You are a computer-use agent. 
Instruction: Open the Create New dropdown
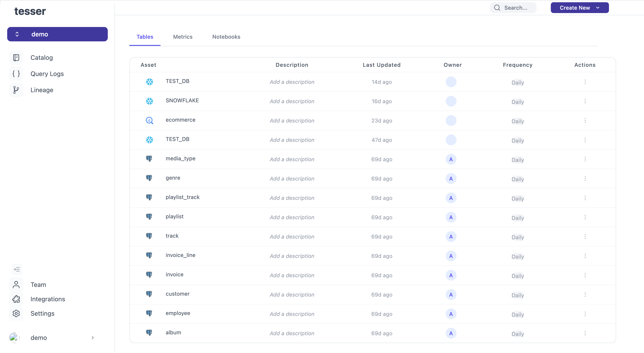pyautogui.click(x=580, y=8)
